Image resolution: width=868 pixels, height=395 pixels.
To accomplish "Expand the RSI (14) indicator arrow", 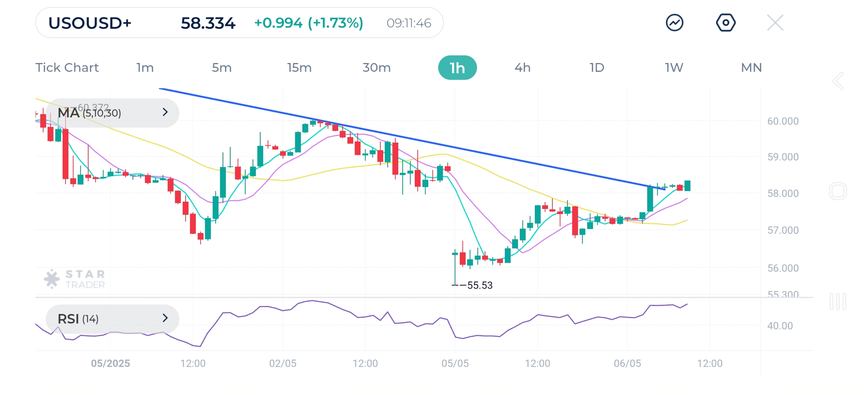I will coord(165,318).
